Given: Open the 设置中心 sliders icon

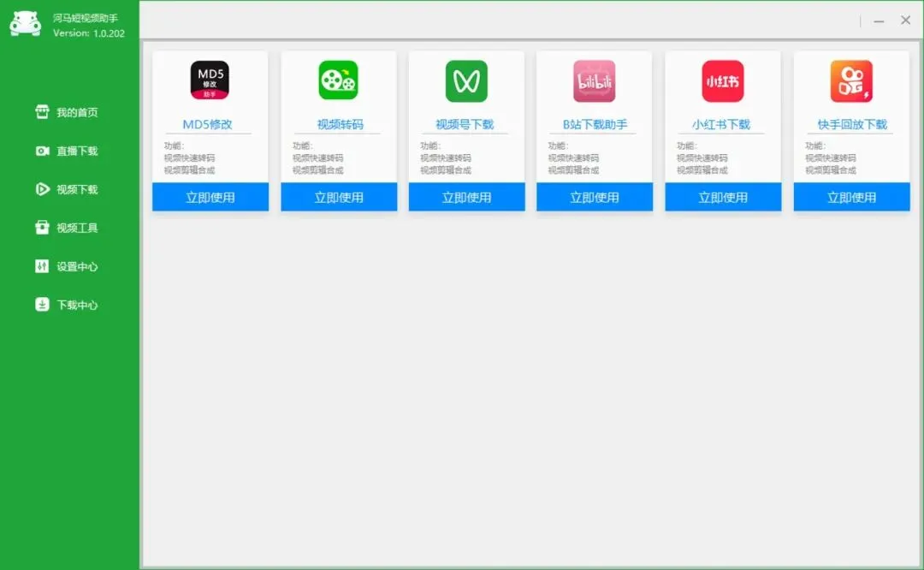Looking at the screenshot, I should (42, 266).
